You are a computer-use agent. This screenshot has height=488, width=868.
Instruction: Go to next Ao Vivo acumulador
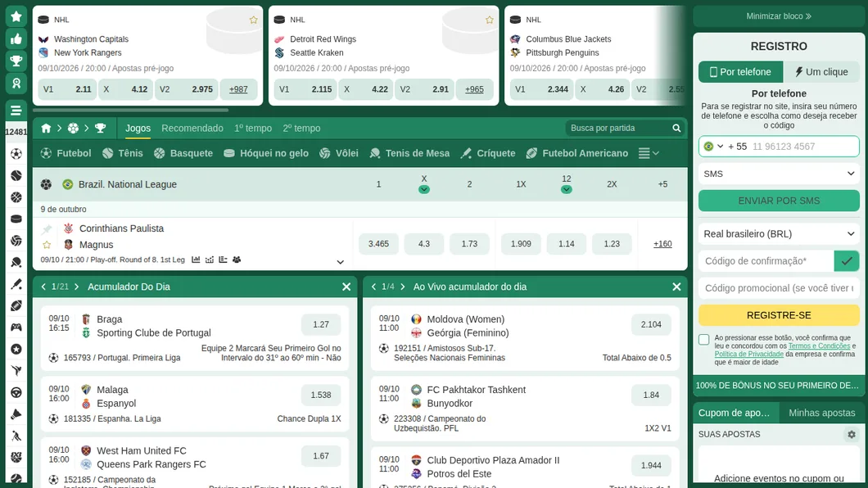click(402, 287)
